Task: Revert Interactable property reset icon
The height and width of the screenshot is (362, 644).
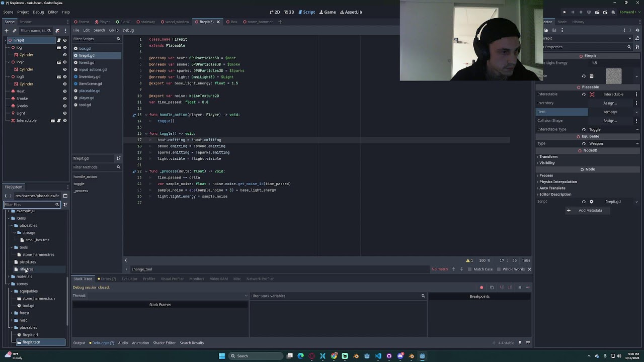Action: tap(584, 94)
